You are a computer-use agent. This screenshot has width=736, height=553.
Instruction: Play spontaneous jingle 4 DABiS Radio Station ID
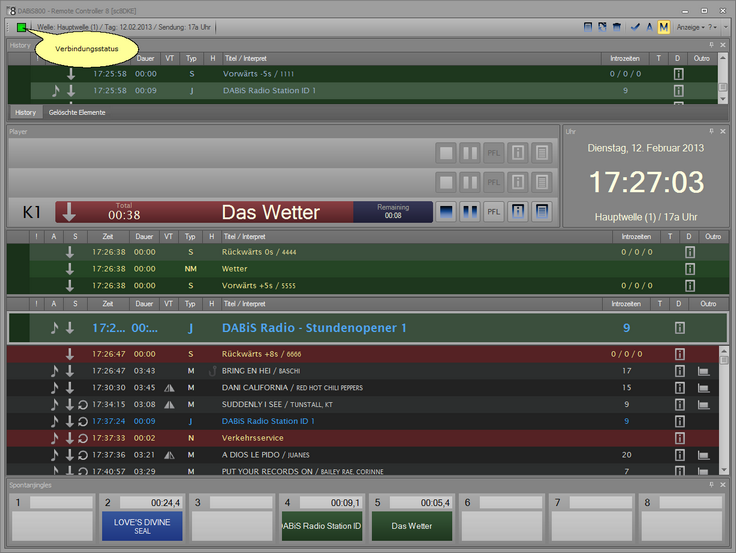322,526
